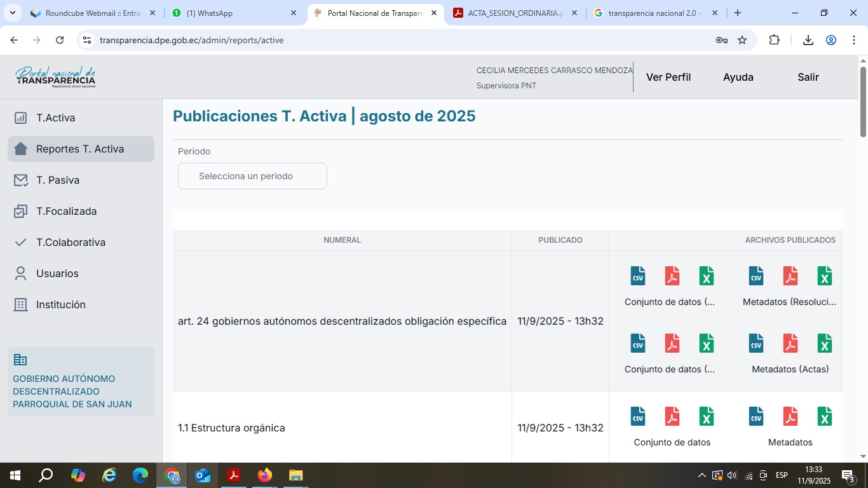Show hidden system tray icons
The image size is (868, 488).
click(702, 475)
